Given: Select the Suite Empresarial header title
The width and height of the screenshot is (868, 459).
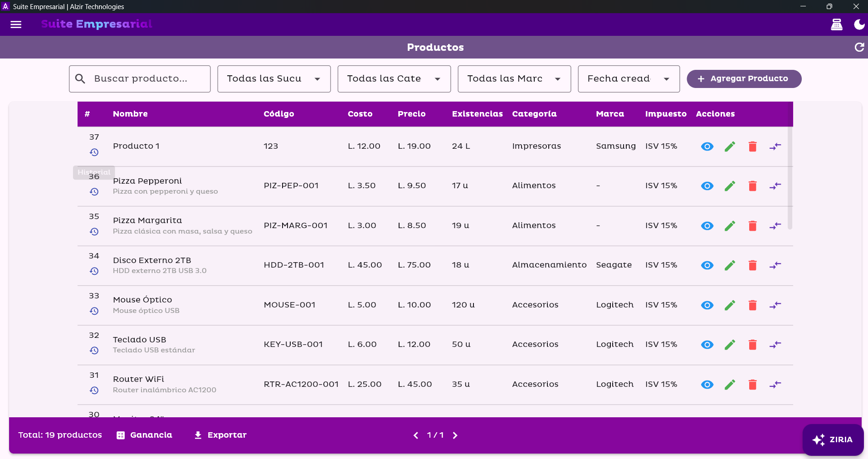Looking at the screenshot, I should click(x=96, y=24).
